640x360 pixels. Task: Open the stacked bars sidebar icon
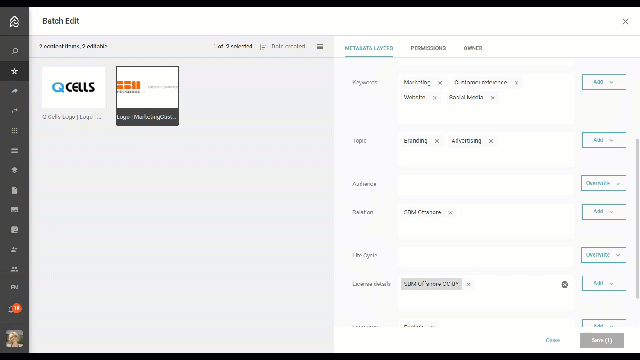[14, 151]
